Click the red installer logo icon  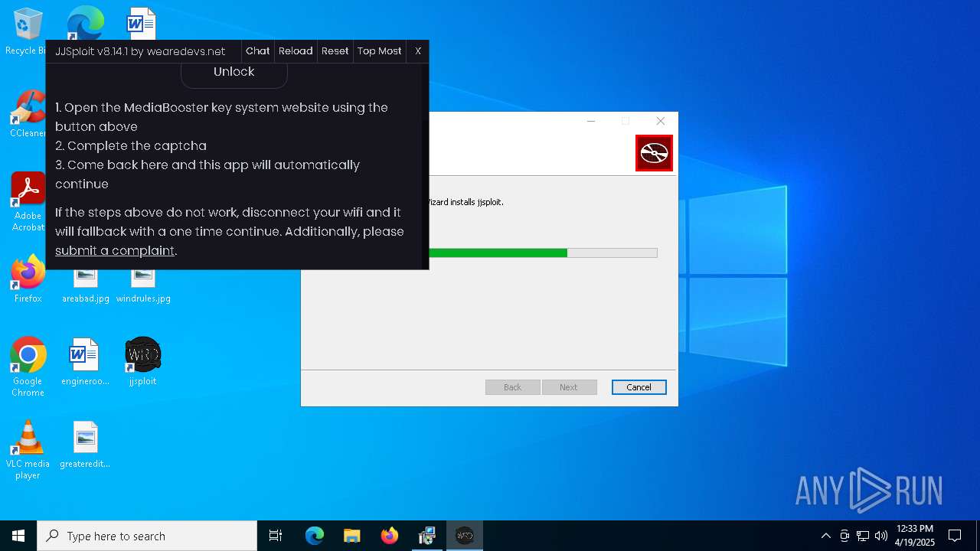click(654, 153)
